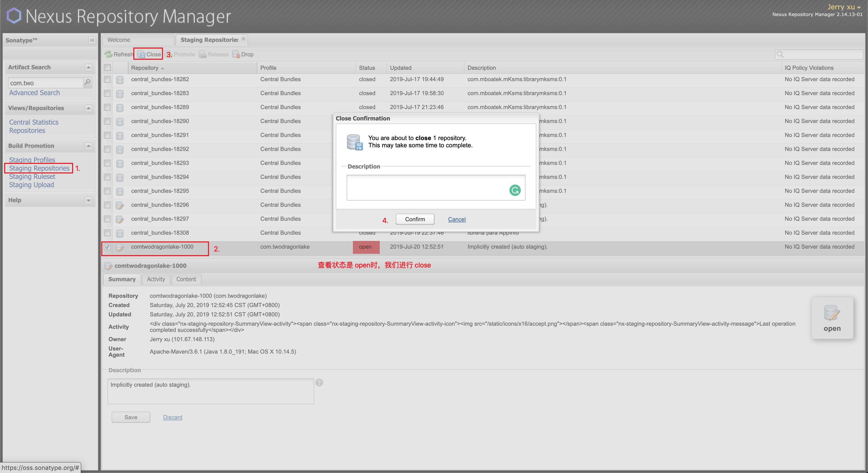The image size is (868, 473).
Task: Open the Repositories sidebar link
Action: (x=27, y=131)
